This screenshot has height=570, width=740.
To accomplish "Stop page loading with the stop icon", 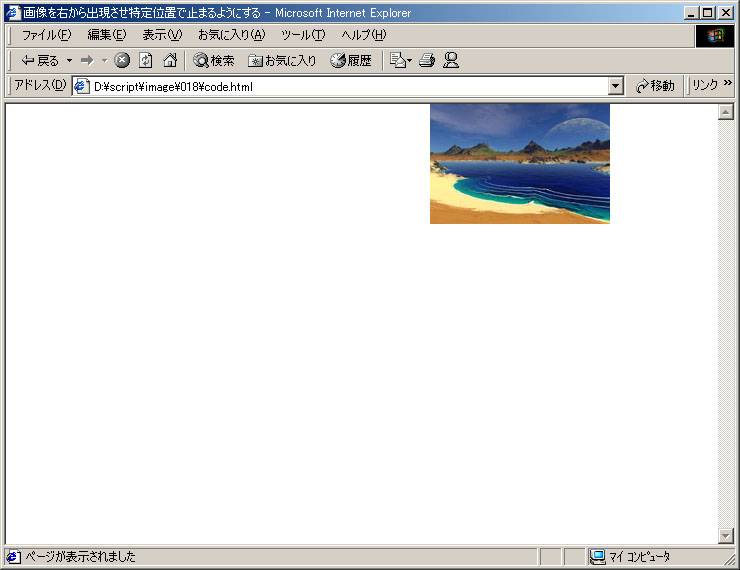I will coord(122,60).
